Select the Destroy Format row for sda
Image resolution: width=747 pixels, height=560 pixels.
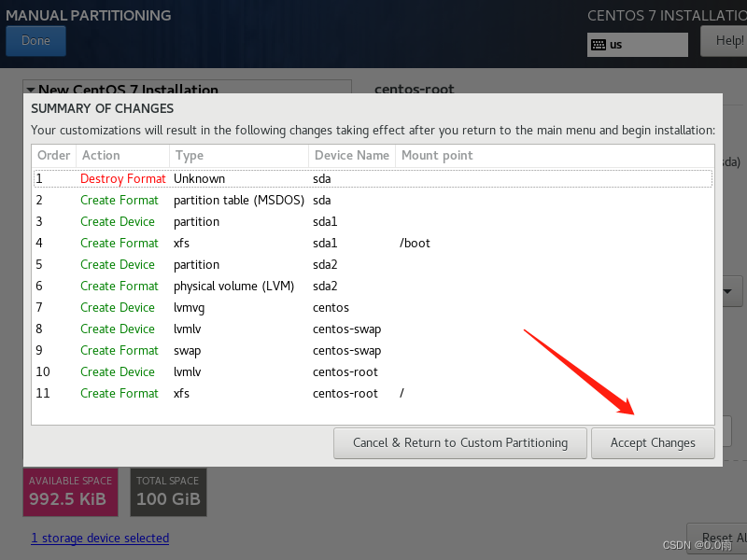(373, 178)
